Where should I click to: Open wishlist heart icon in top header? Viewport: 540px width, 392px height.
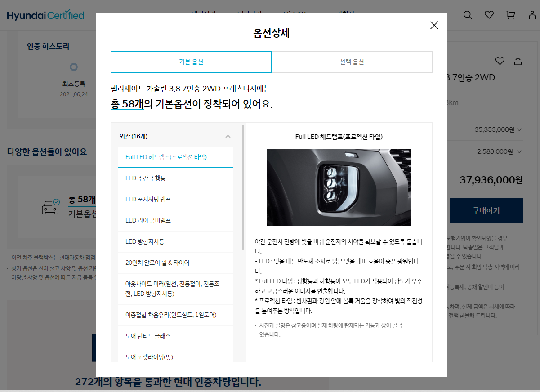(x=489, y=15)
